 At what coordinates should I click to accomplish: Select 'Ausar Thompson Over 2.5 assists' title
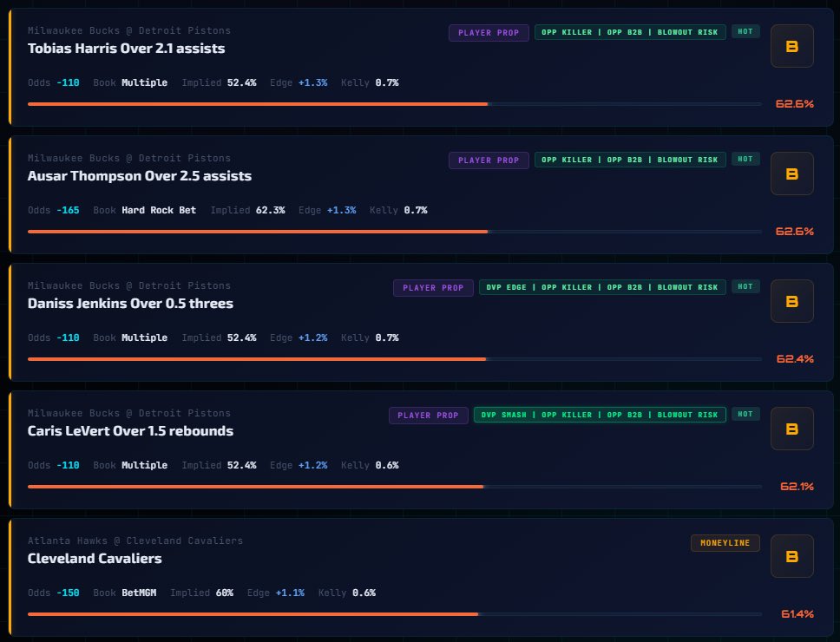(x=140, y=176)
